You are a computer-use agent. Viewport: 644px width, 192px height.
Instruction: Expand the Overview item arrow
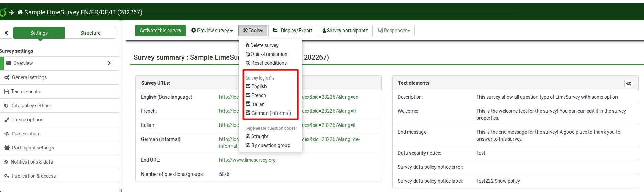coord(109,63)
